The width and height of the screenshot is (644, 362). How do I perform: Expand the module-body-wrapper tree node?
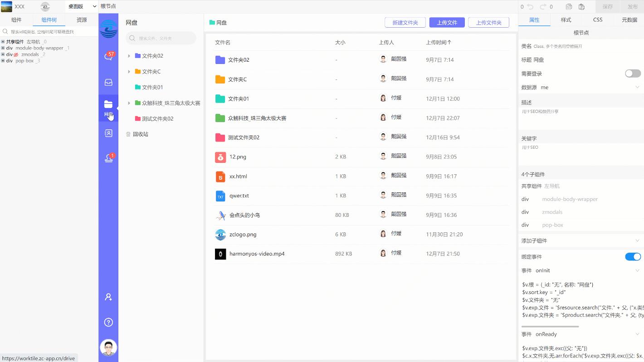tap(3, 48)
